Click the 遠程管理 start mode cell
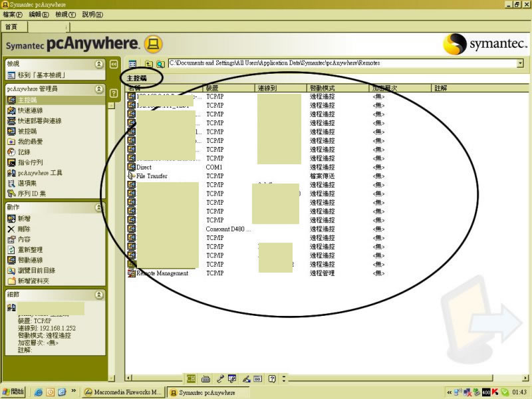Screen dimensions: 532x399 (322, 273)
